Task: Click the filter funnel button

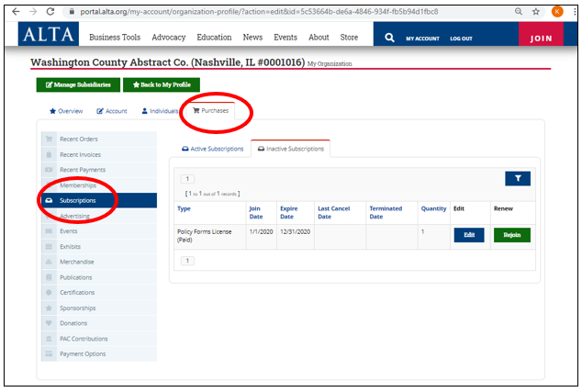Action: 518,178
